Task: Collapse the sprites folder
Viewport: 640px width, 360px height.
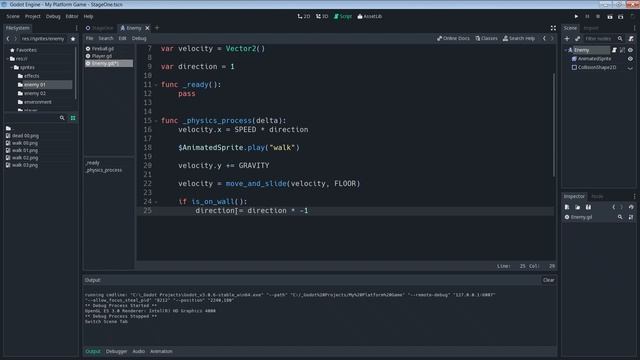Action: pos(11,67)
